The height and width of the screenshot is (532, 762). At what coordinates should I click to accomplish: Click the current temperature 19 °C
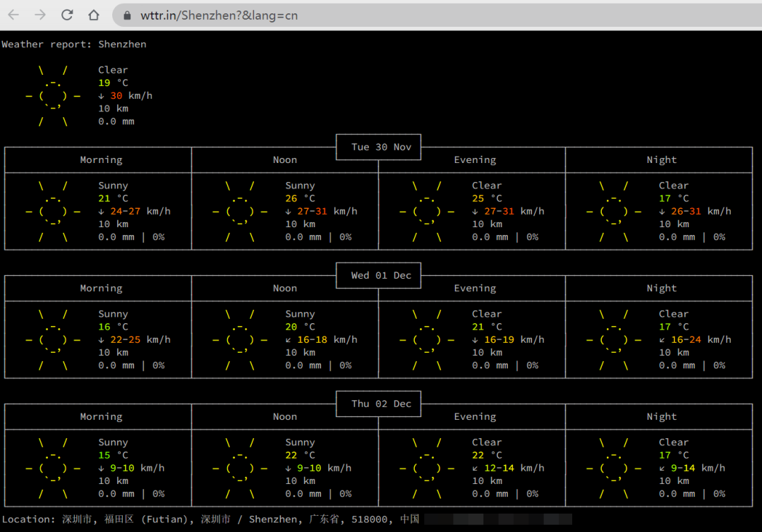point(113,83)
